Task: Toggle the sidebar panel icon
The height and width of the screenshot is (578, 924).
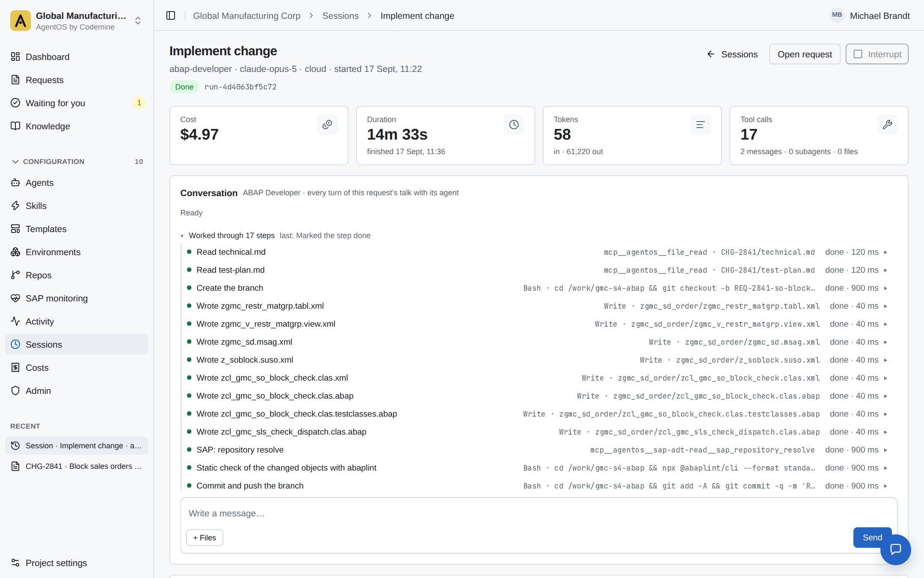Action: (171, 16)
